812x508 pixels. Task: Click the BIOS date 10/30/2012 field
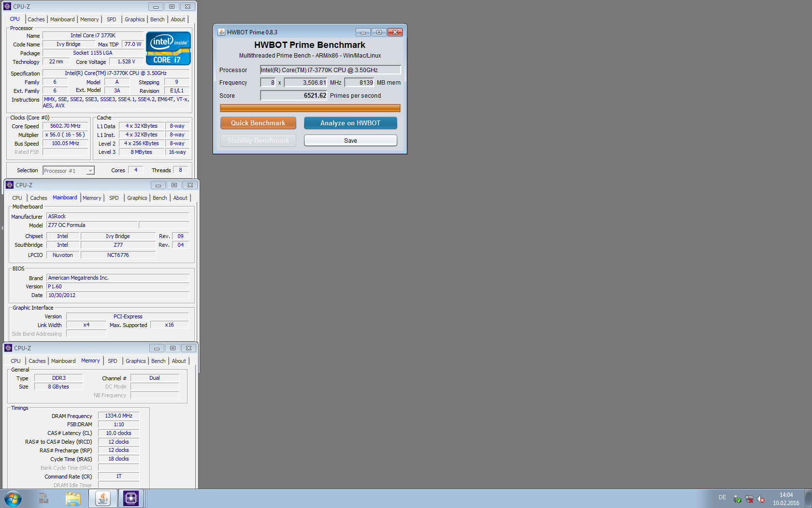[x=117, y=295]
